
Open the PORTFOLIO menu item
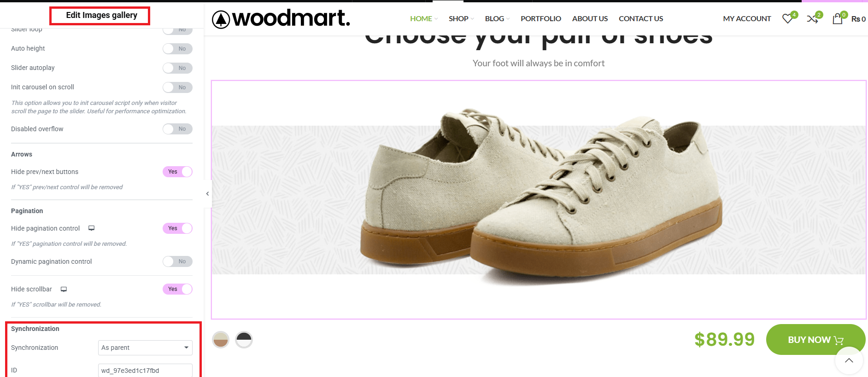point(541,19)
